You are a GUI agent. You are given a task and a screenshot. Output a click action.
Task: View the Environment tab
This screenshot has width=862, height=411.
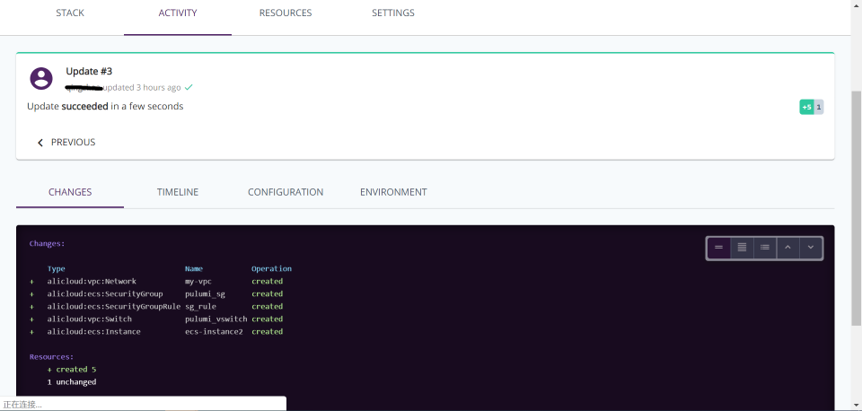(x=393, y=192)
